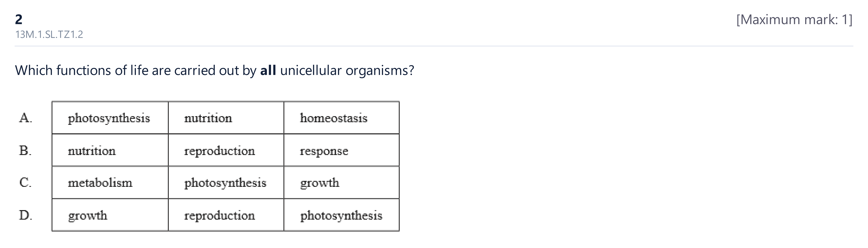Click the question code 13M.1.SL.TZ1.2
This screenshot has height=248, width=868.
[x=49, y=34]
